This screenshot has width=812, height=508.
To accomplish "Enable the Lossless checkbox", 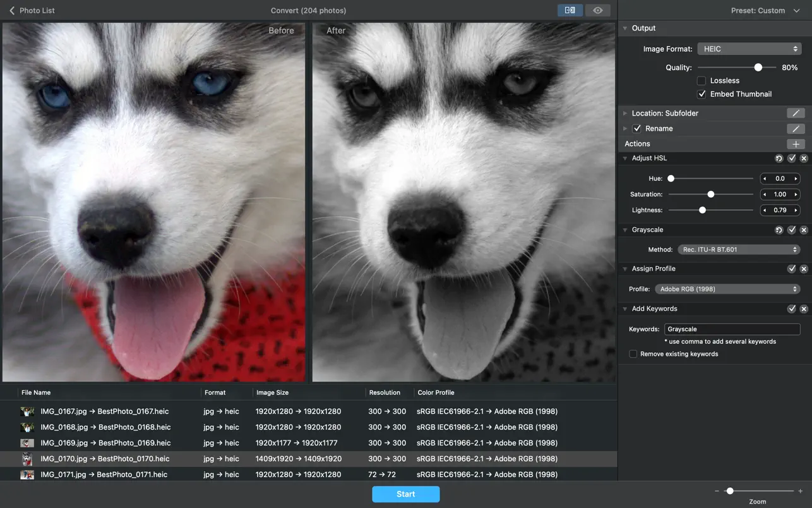I will 701,81.
